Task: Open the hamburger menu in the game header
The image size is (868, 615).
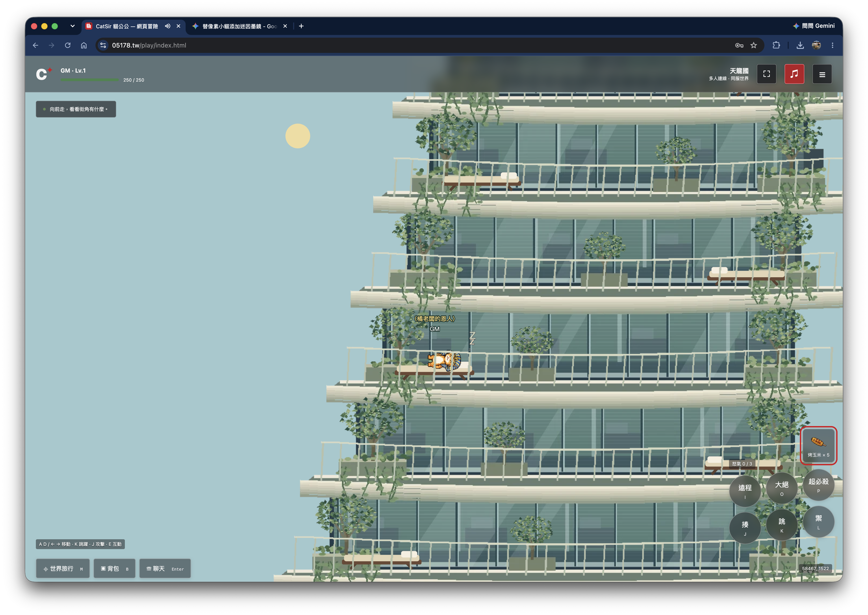Action: tap(822, 74)
